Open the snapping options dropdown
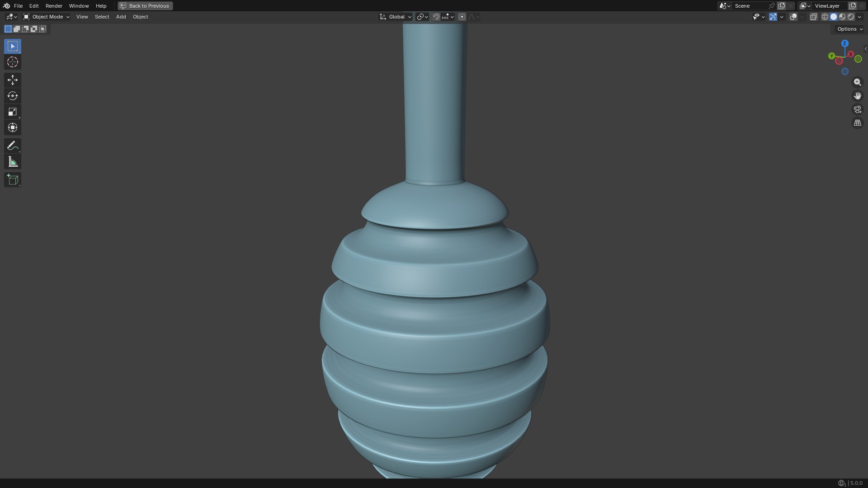 pos(448,17)
